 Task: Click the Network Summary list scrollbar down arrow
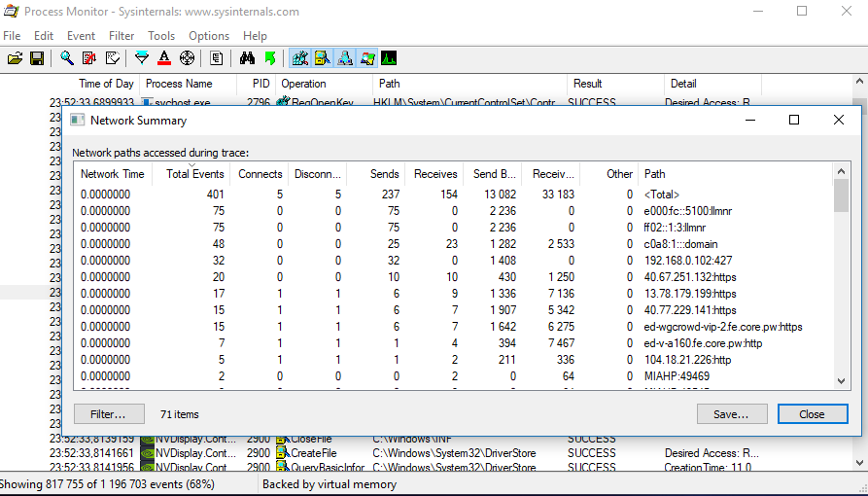(842, 382)
